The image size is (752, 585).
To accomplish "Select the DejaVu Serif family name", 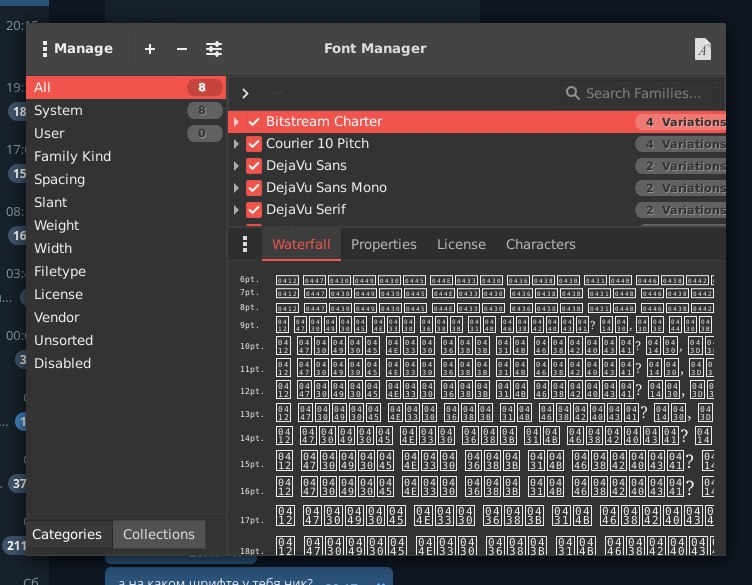I will point(306,210).
